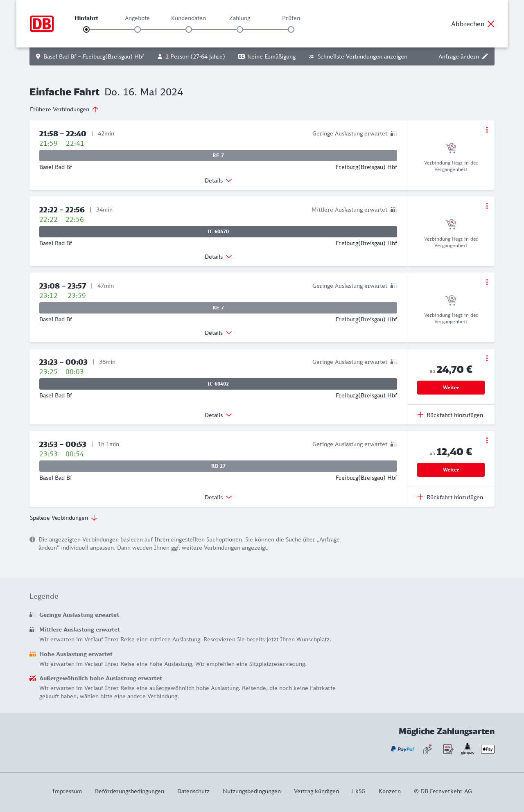Click the Abbrechen close X icon
Viewport: 524px width, 812px height.
[x=491, y=24]
